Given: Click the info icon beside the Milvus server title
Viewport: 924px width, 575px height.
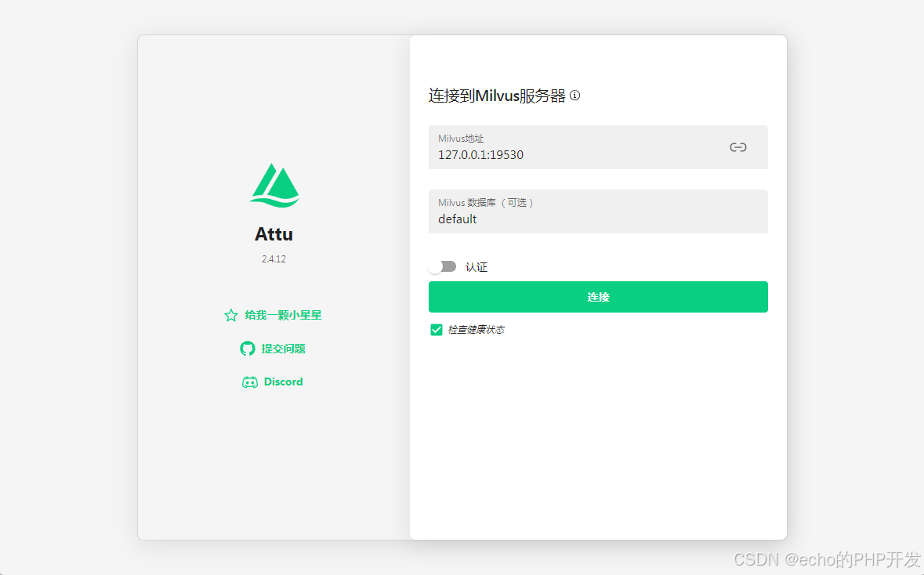Looking at the screenshot, I should pyautogui.click(x=575, y=96).
